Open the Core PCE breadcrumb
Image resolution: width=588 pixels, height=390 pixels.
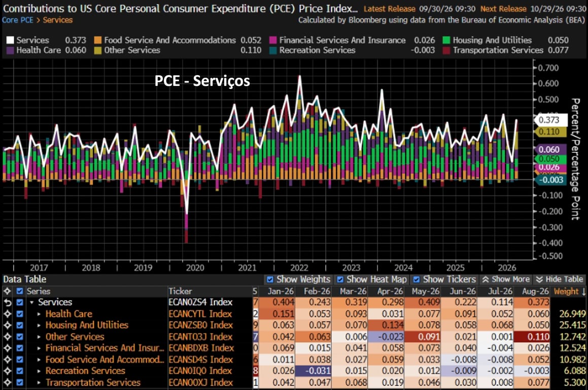click(x=18, y=20)
